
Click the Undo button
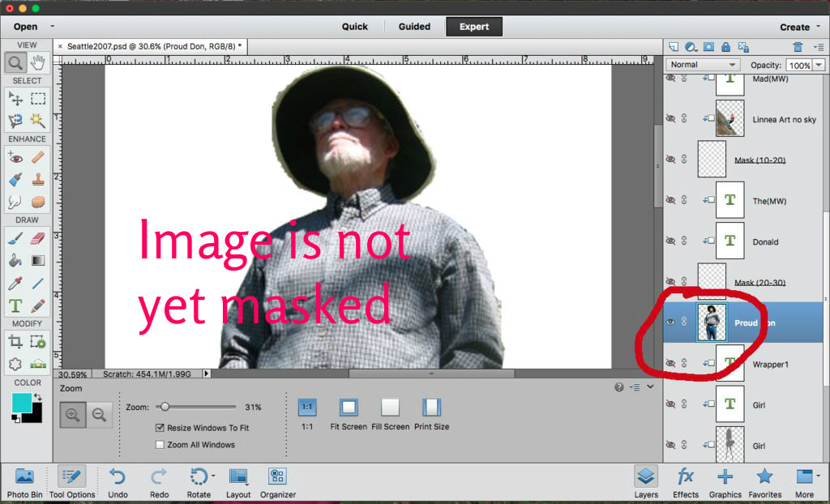[118, 482]
